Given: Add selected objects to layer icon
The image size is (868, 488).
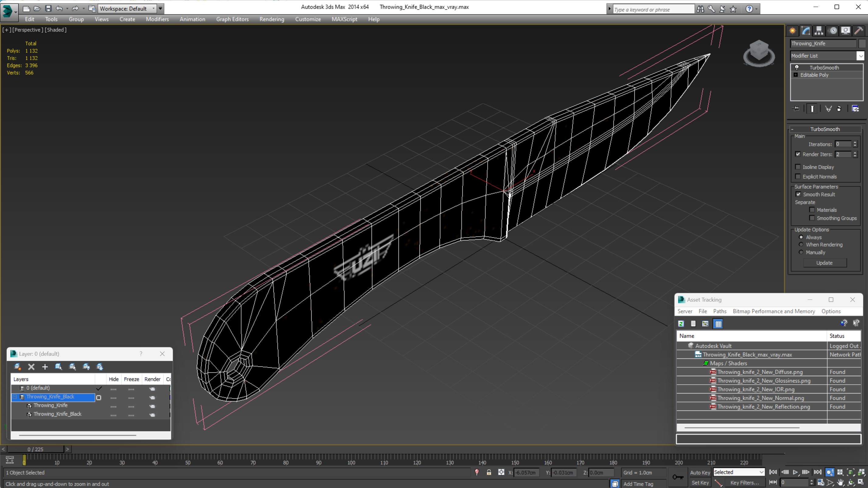Looking at the screenshot, I should pyautogui.click(x=45, y=367).
